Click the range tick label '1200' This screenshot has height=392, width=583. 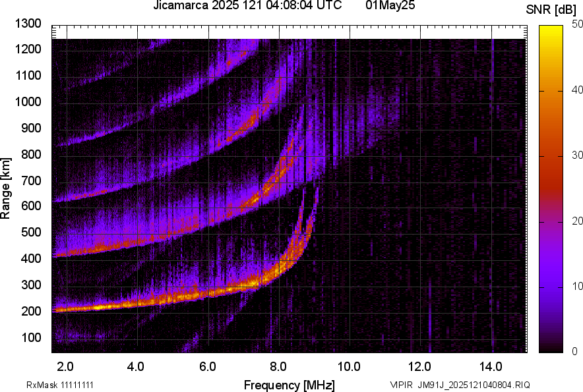click(x=28, y=49)
